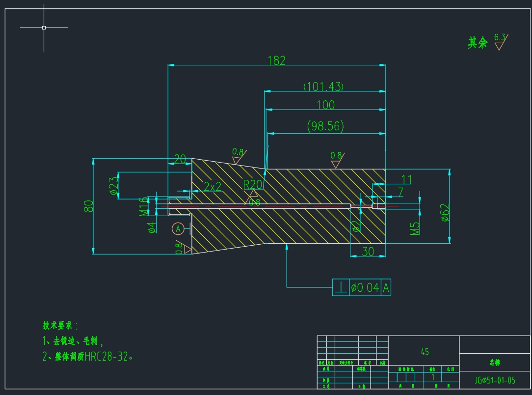Click the quantity 1 cell in the title block

(433, 377)
